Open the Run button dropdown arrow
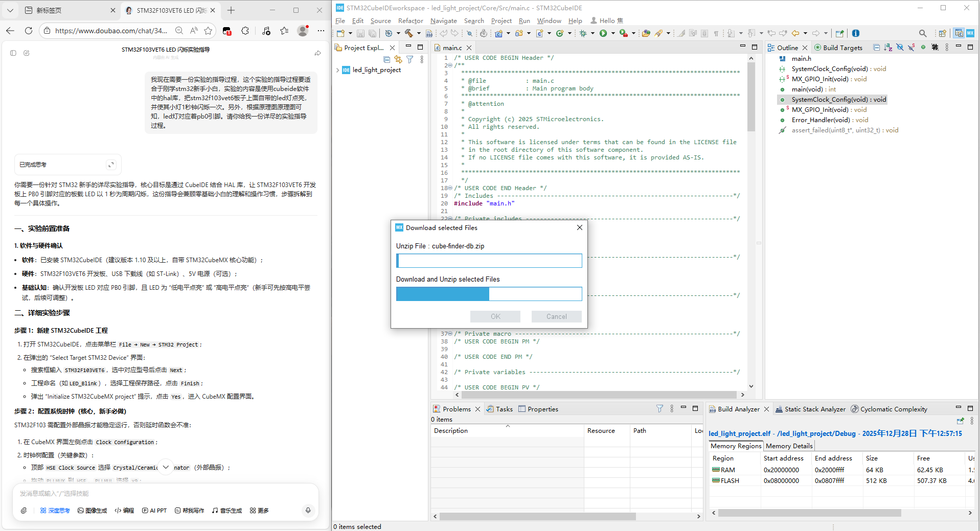The height and width of the screenshot is (531, 980). tap(613, 33)
